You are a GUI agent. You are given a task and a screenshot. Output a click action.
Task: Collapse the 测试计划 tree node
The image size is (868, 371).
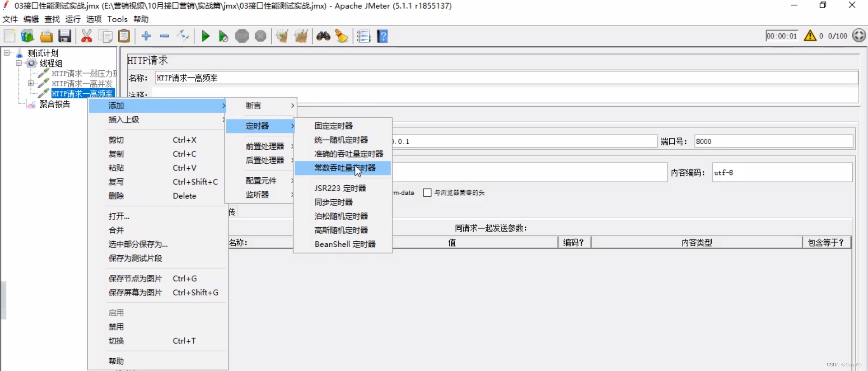[x=7, y=53]
